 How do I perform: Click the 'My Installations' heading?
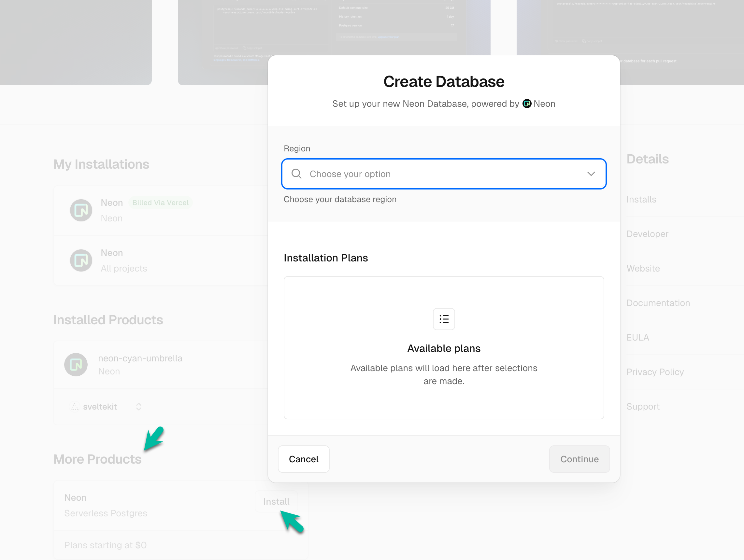[x=101, y=164]
